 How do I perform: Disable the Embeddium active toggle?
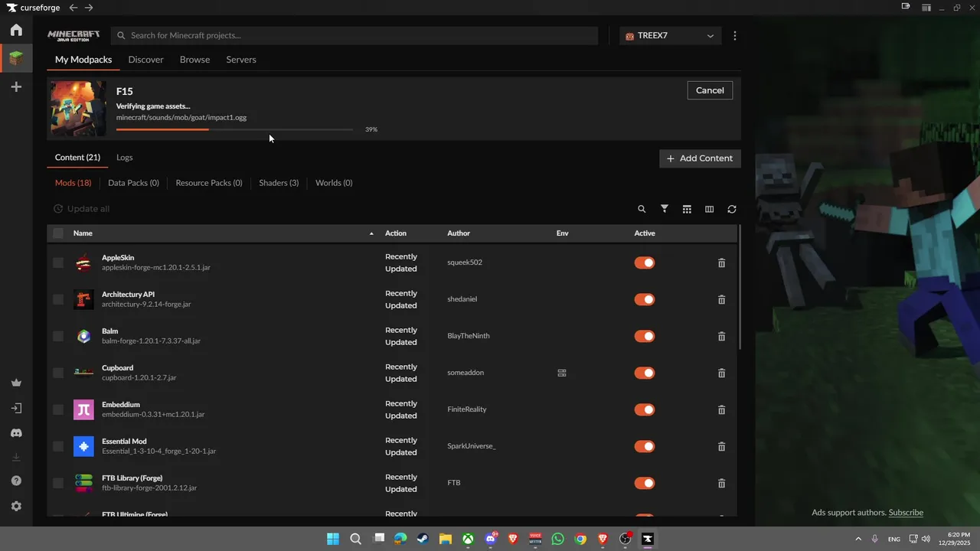645,409
